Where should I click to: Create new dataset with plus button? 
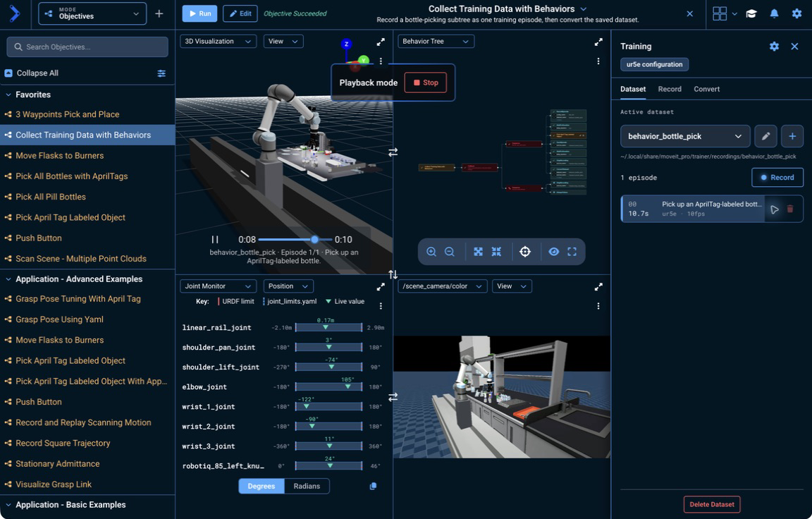[792, 136]
